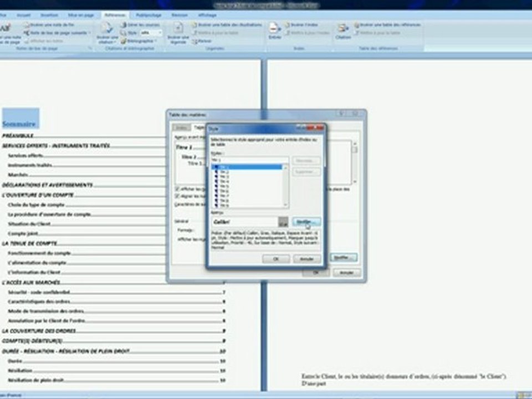Click Insérer une note de fin
The image size is (532, 399).
point(49,25)
